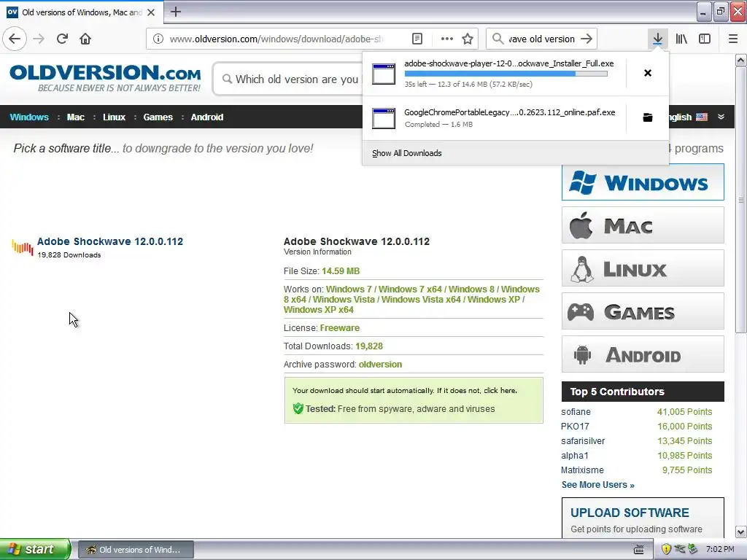
Task: Close the downloads panel via toolbar download arrow
Action: tap(658, 39)
